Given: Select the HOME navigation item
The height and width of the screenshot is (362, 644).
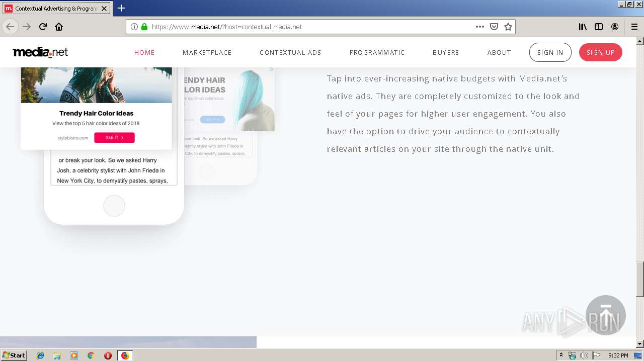Looking at the screenshot, I should 144,52.
